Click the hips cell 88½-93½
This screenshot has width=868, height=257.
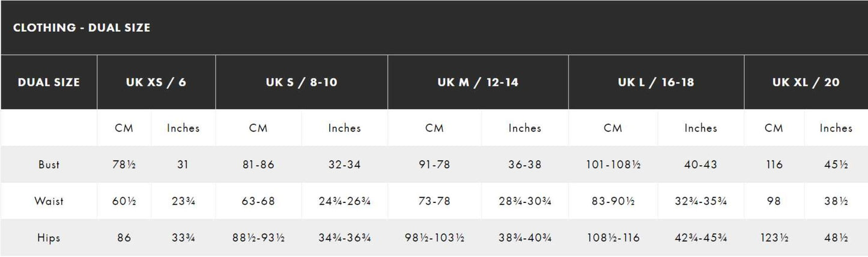(258, 238)
